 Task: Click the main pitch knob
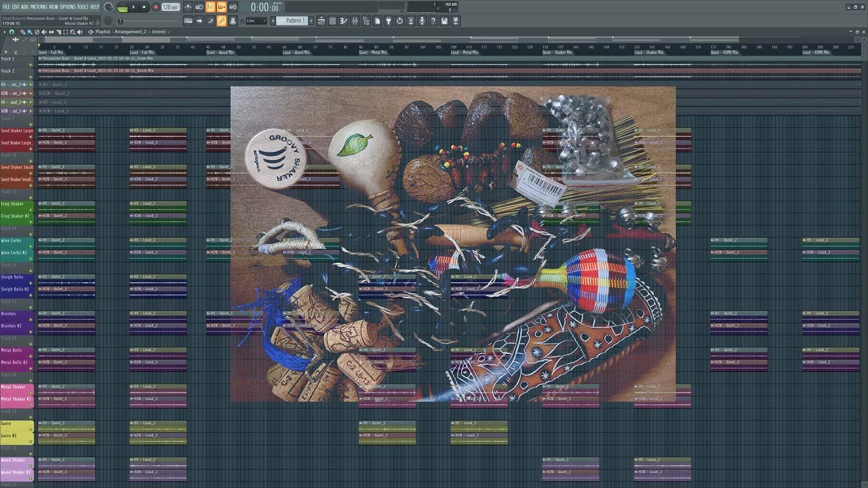pyautogui.click(x=108, y=20)
